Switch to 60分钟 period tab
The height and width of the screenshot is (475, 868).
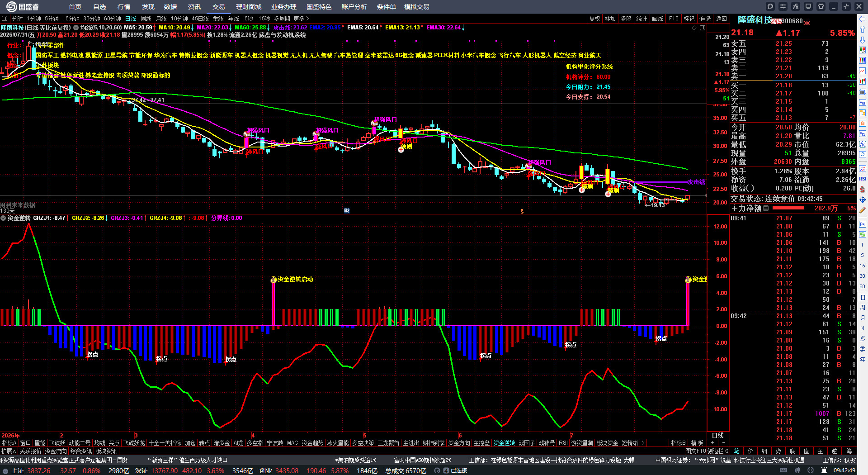click(x=113, y=19)
